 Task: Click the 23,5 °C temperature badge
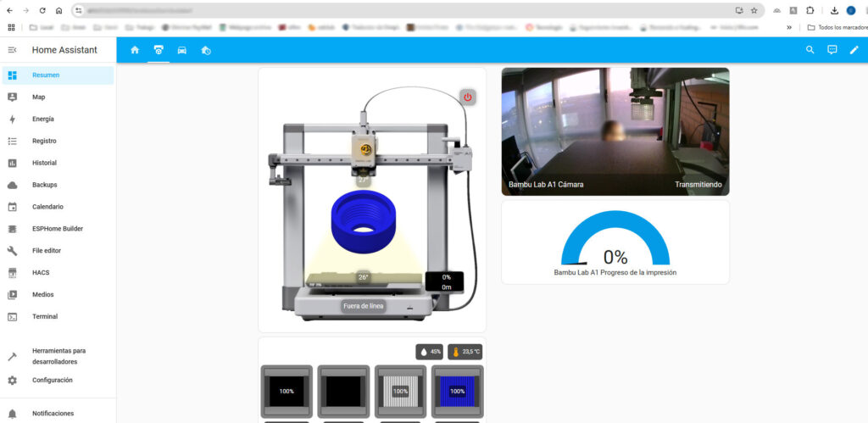click(465, 352)
